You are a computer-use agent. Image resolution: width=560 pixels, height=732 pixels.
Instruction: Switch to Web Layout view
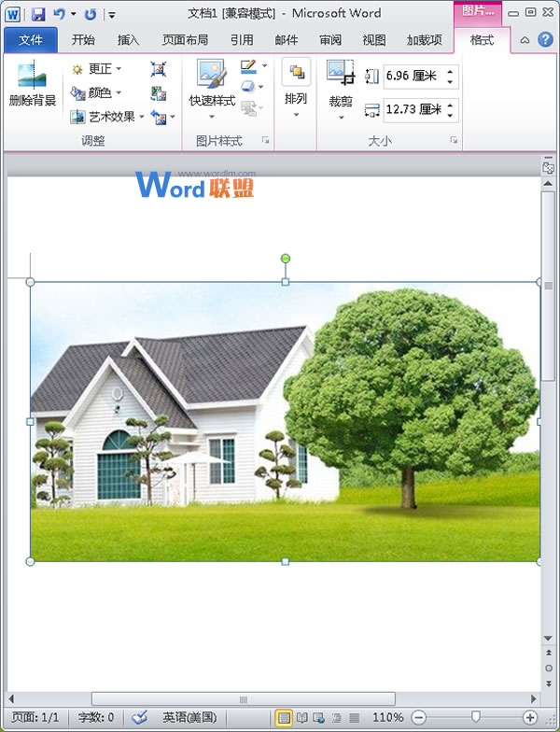click(x=319, y=717)
